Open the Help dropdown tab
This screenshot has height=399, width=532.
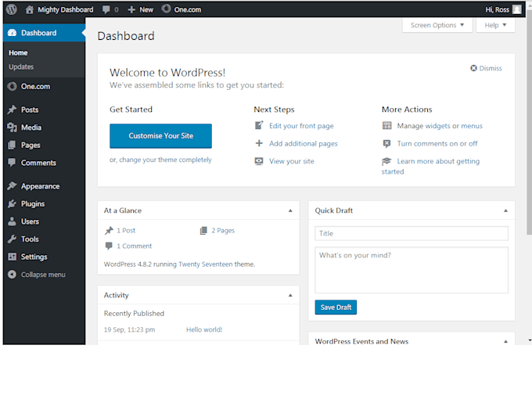pos(495,25)
